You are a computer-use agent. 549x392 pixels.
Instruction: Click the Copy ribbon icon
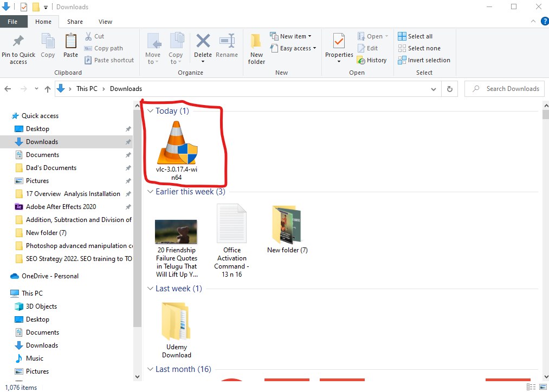click(x=48, y=41)
